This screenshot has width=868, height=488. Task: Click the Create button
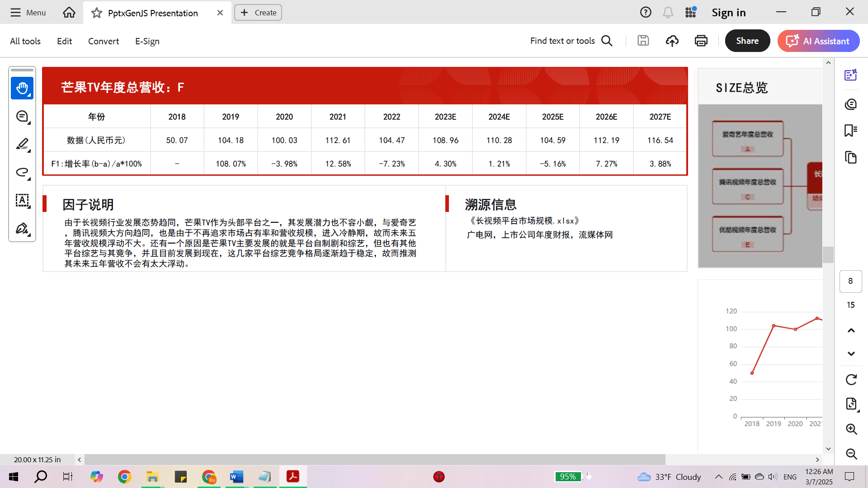pos(258,13)
